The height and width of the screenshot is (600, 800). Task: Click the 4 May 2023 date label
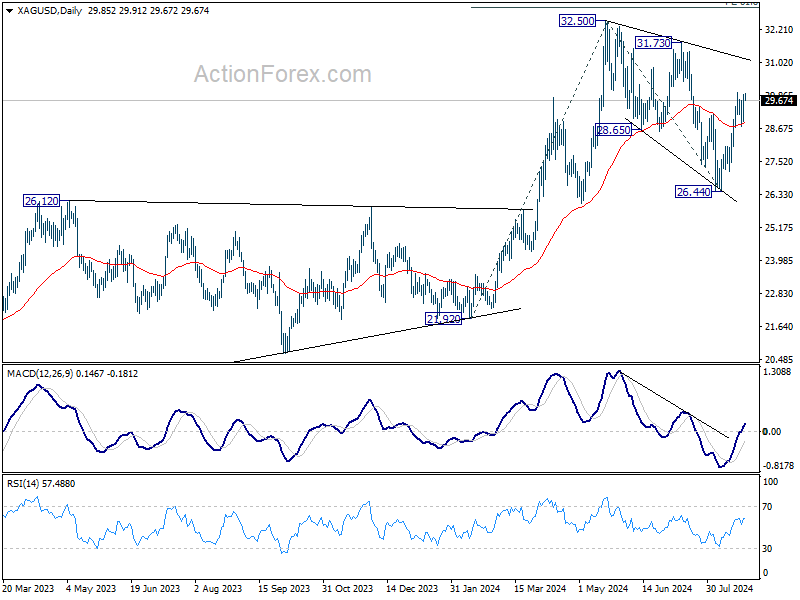coord(91,588)
